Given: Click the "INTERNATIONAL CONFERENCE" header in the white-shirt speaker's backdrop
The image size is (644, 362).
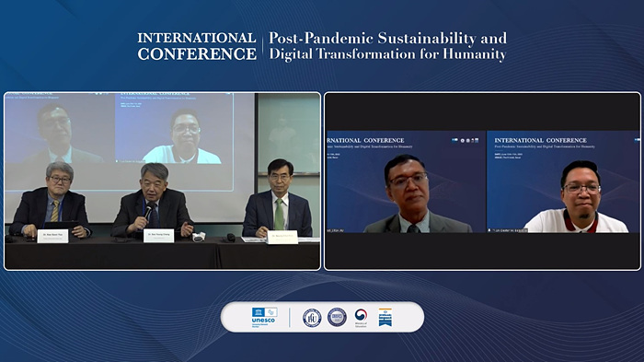Looking at the screenshot, I should tap(541, 140).
